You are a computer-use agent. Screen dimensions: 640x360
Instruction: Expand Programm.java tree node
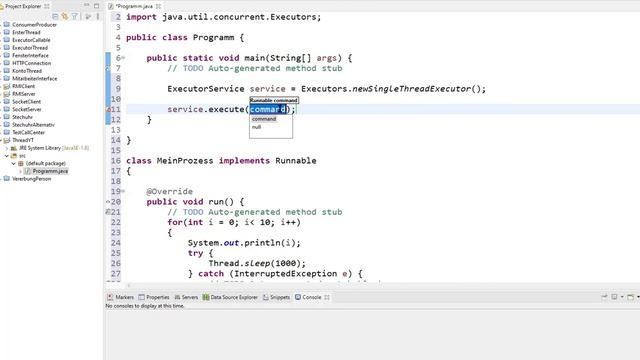tap(20, 171)
